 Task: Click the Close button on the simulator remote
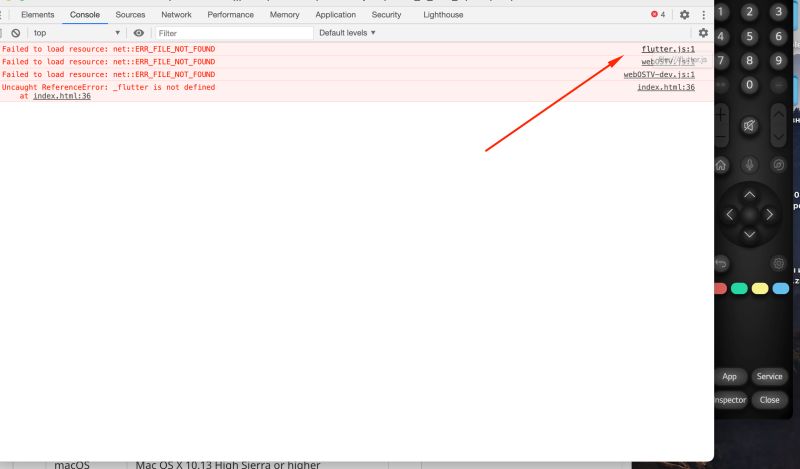click(x=769, y=400)
